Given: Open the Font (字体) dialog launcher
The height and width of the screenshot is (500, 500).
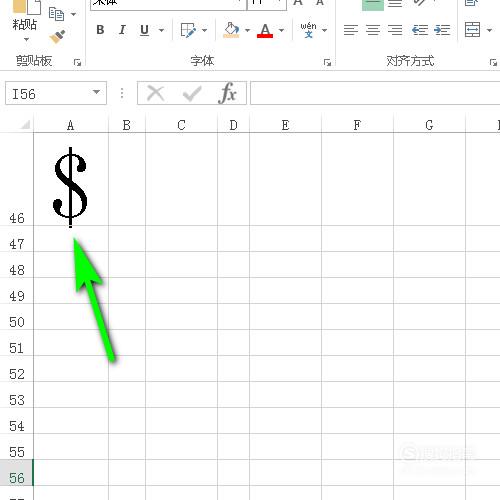Looking at the screenshot, I should (x=327, y=62).
